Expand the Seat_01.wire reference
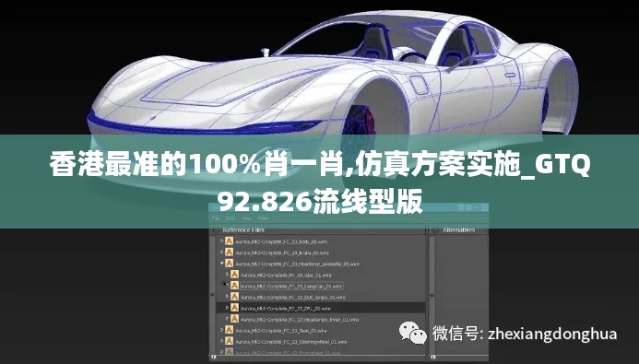Image resolution: width=639 pixels, height=364 pixels. tap(221, 329)
